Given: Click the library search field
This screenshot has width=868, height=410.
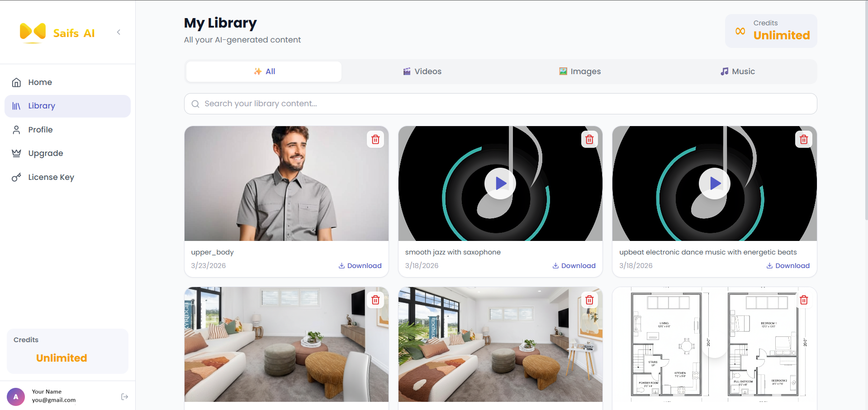Looking at the screenshot, I should click(x=500, y=104).
